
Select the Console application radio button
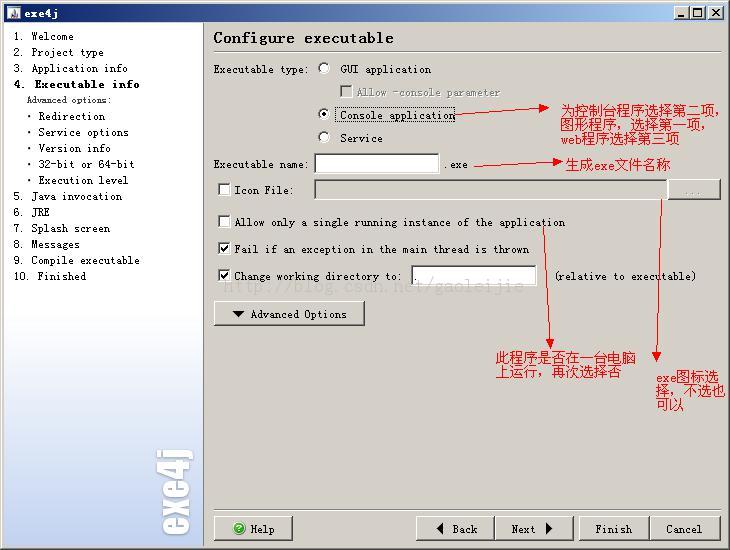tap(324, 114)
